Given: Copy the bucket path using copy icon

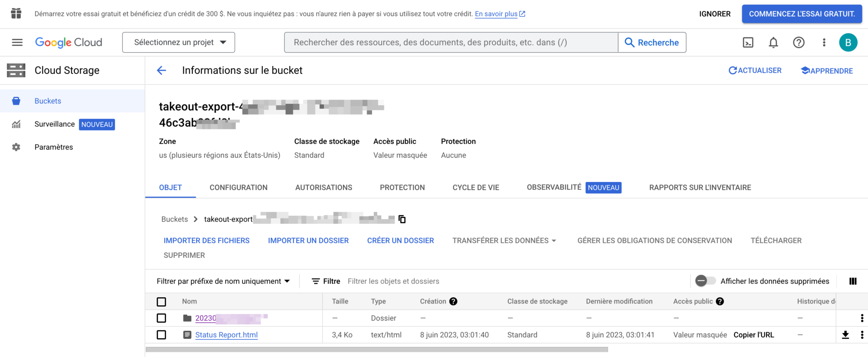Looking at the screenshot, I should click(401, 219).
